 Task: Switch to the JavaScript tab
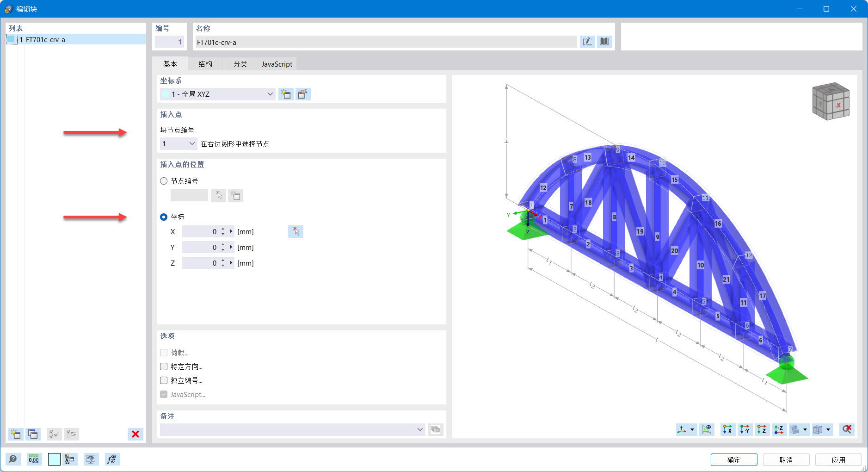click(x=277, y=64)
